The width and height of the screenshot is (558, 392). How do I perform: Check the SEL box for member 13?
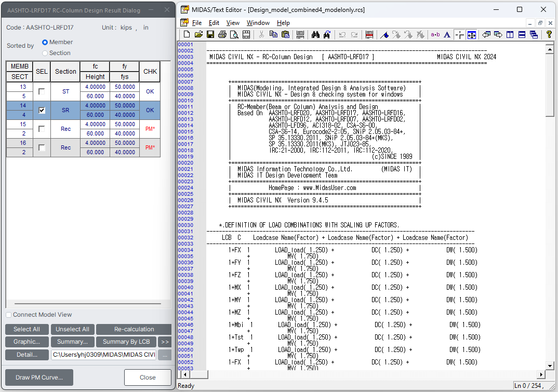tap(42, 91)
